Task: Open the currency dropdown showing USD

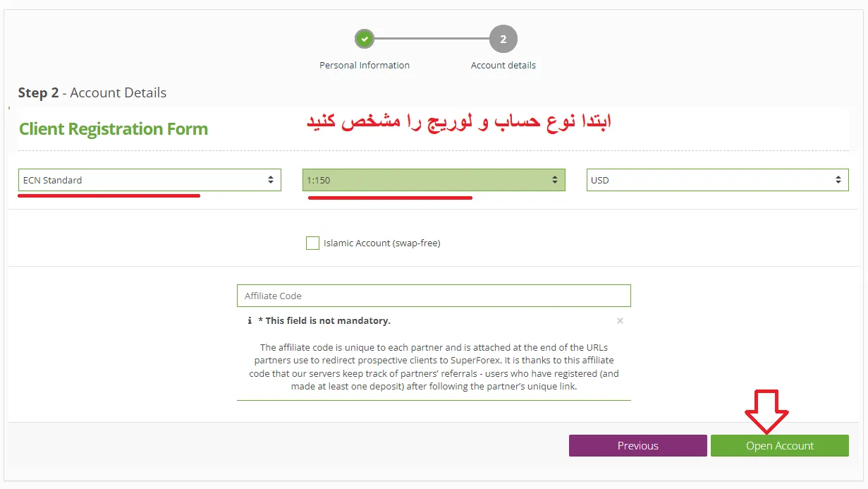Action: tap(717, 180)
